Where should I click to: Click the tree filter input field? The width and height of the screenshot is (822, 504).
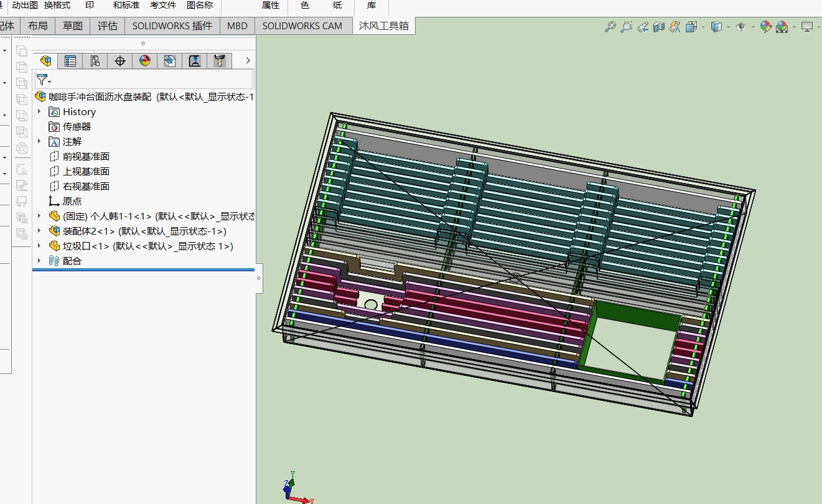pos(144,79)
